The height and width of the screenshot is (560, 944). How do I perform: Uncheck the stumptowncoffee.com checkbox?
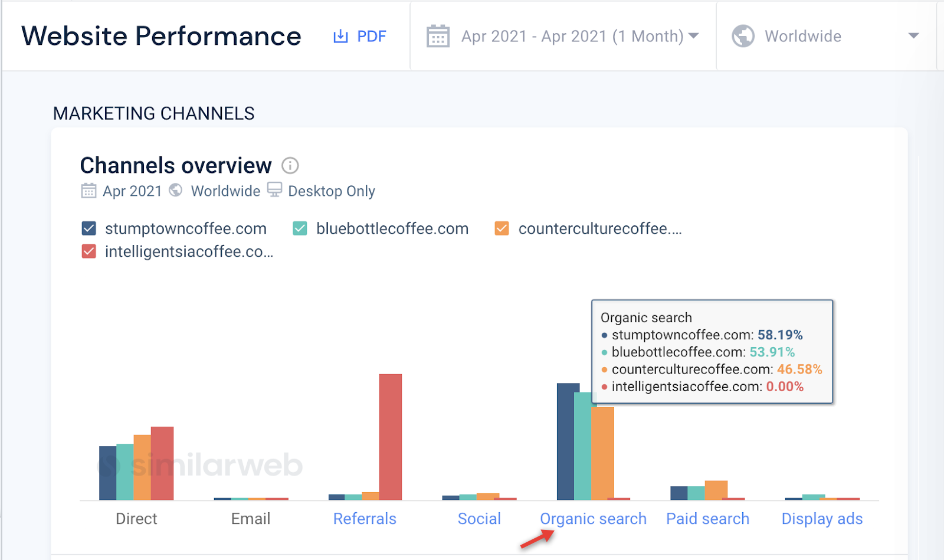(89, 228)
